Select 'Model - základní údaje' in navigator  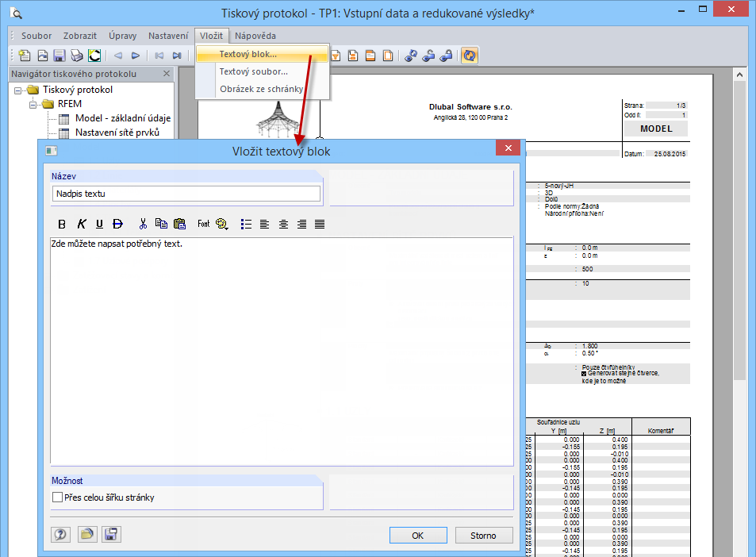point(123,118)
